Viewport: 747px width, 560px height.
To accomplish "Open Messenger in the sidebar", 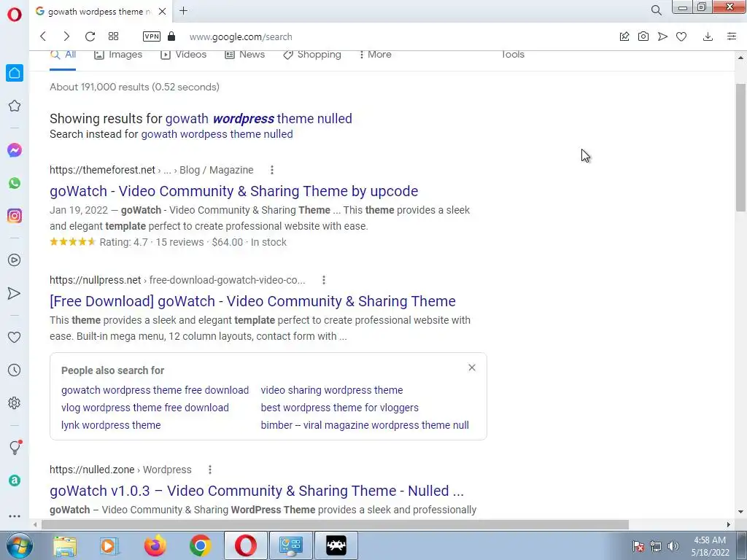I will coord(15,150).
